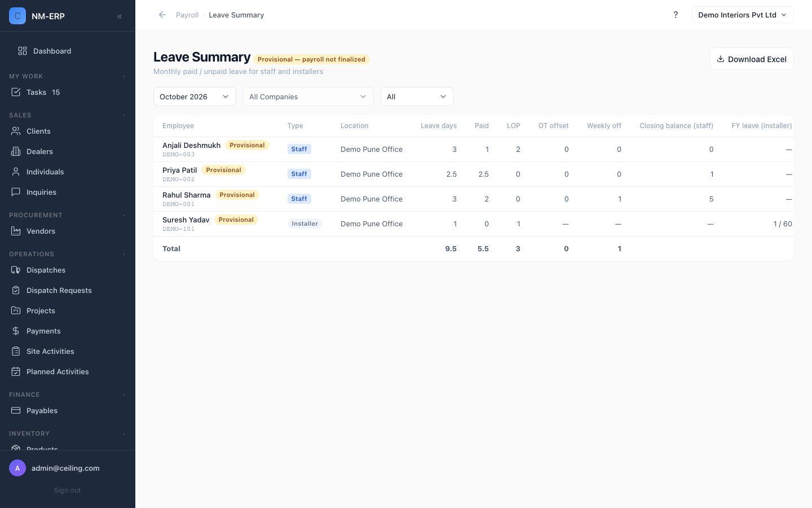Click the Payments dollar icon
The width and height of the screenshot is (812, 508).
16,331
